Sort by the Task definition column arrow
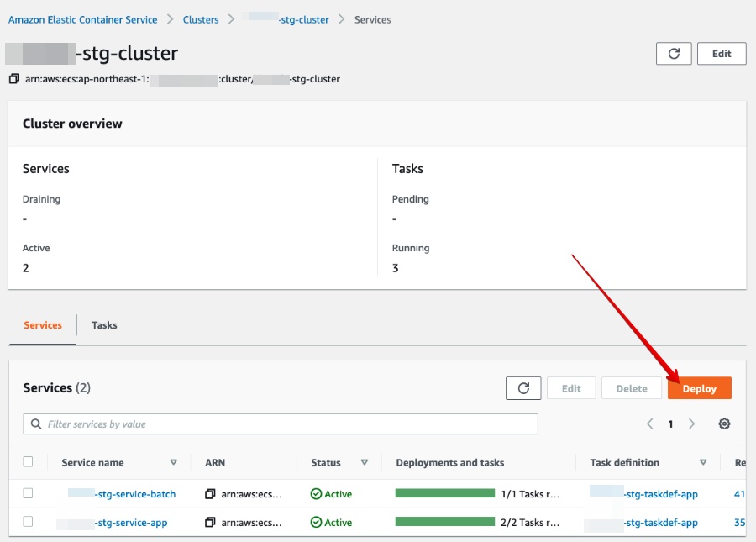The width and height of the screenshot is (756, 542). pyautogui.click(x=703, y=462)
